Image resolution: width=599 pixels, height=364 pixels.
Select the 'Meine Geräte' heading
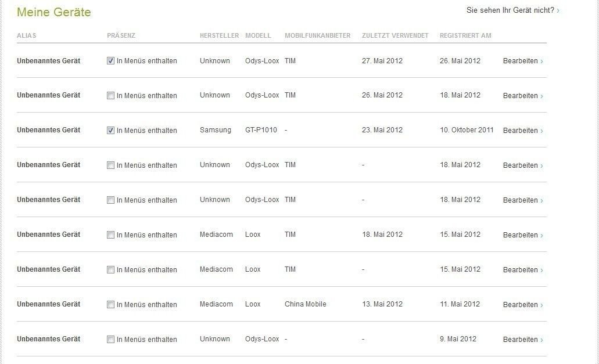click(54, 12)
